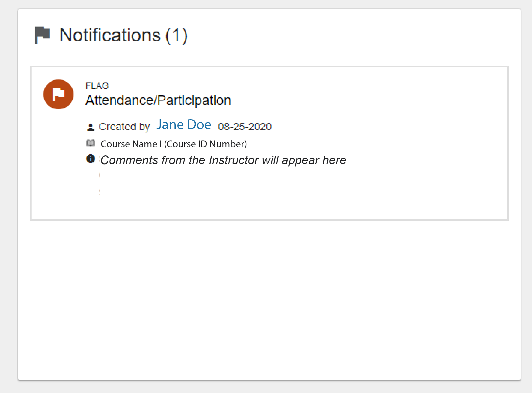Open the Jane Doe profile link
This screenshot has height=393, width=532.
184,125
